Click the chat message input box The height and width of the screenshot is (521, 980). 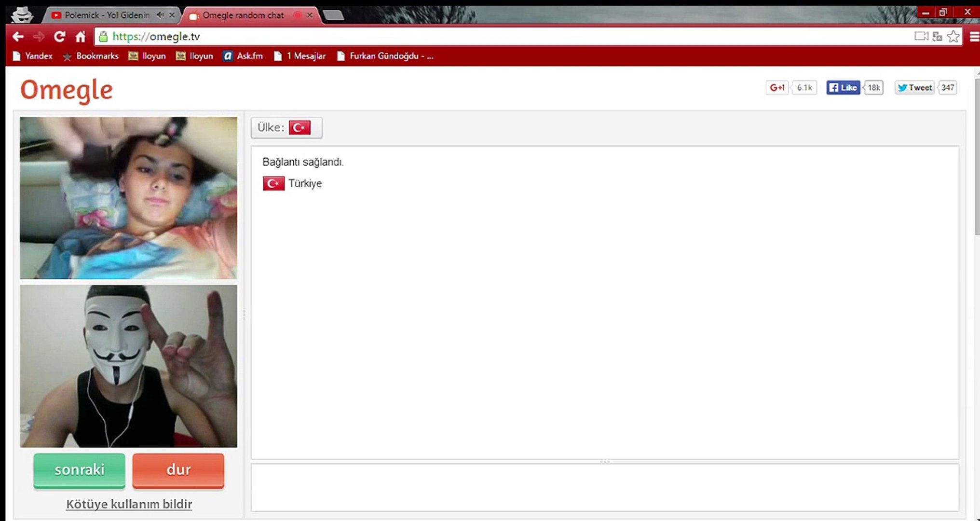tap(604, 487)
